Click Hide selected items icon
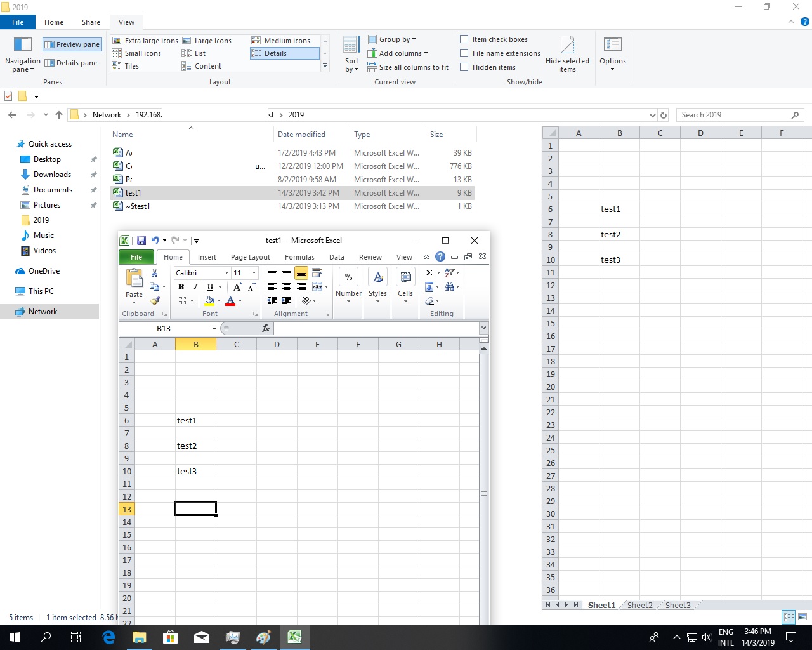This screenshot has width=812, height=650. pyautogui.click(x=567, y=46)
